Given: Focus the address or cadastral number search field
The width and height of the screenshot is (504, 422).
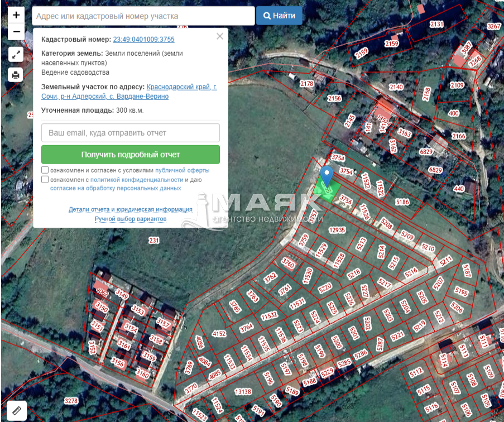Looking at the screenshot, I should click(143, 16).
